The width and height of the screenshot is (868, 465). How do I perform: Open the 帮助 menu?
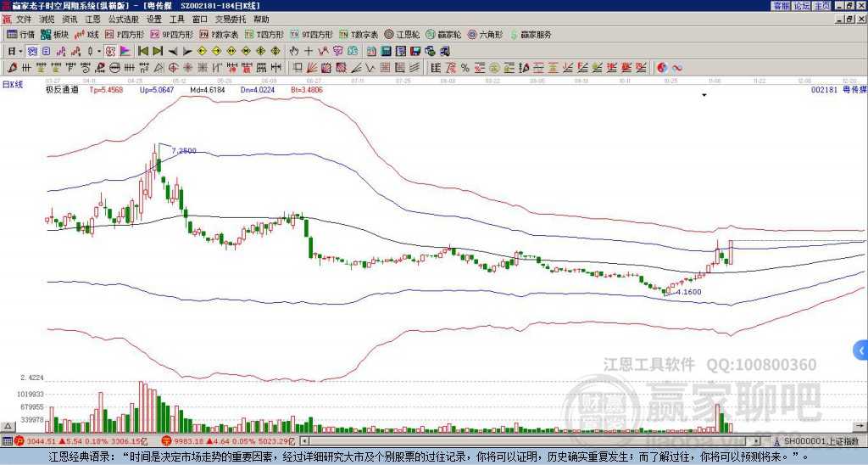(x=261, y=20)
